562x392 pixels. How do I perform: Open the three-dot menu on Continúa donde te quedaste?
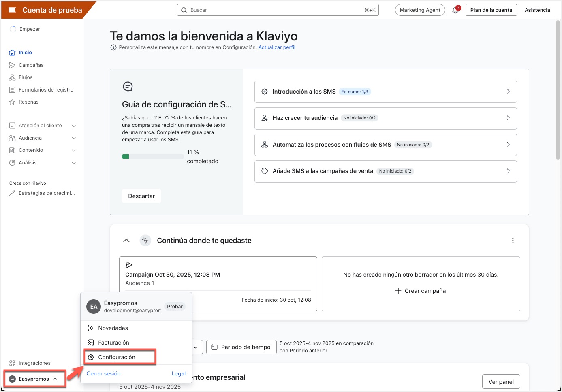click(x=513, y=240)
